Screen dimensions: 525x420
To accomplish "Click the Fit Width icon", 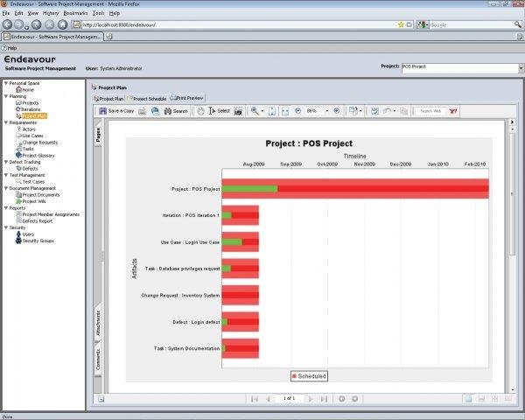I will click(x=285, y=111).
